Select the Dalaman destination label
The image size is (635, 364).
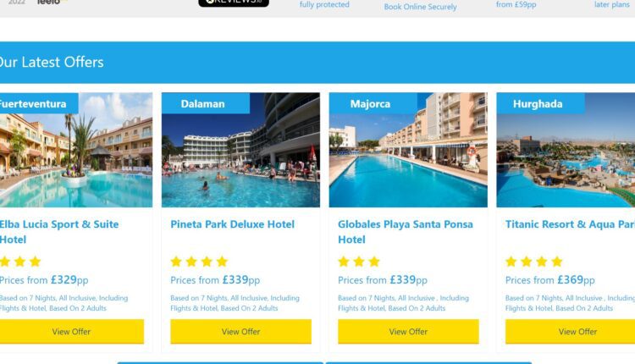[x=202, y=104]
